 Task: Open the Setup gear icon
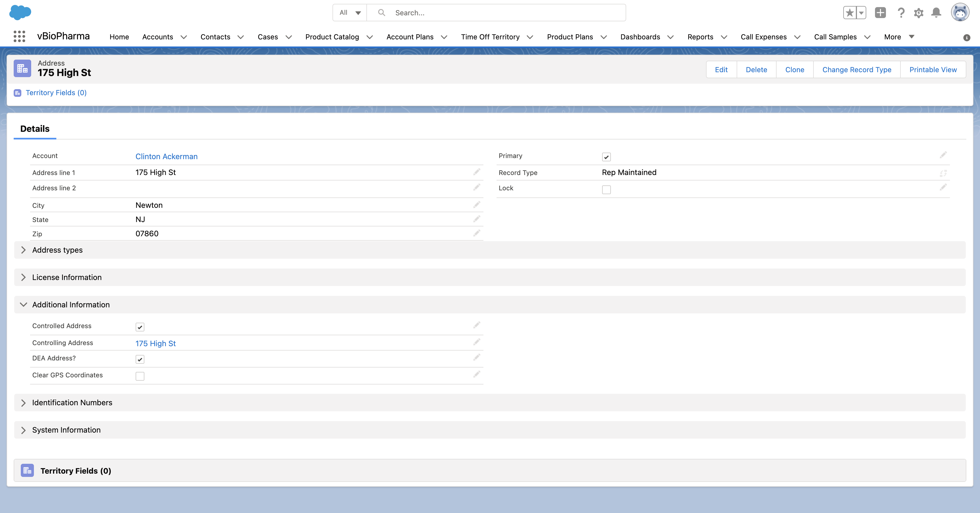918,13
